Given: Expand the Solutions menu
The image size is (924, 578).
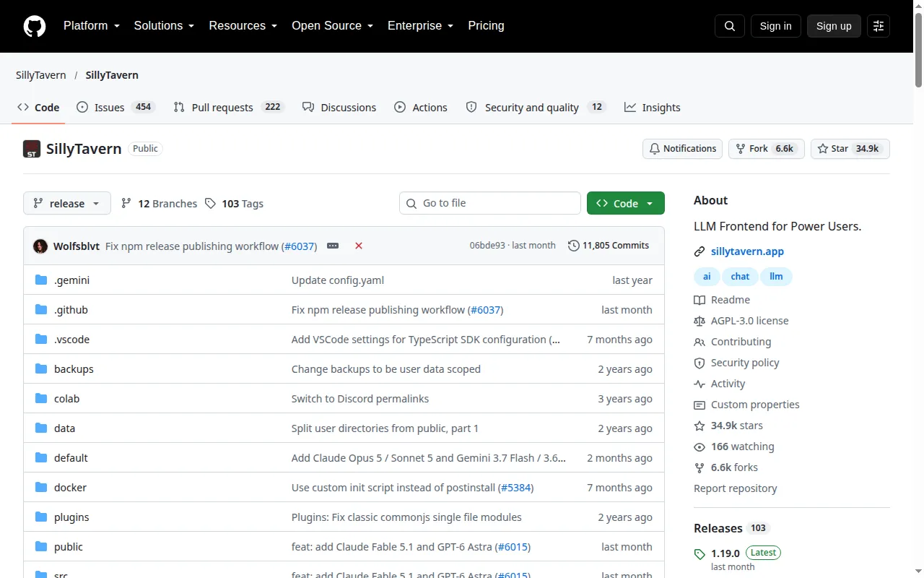Looking at the screenshot, I should 164,26.
